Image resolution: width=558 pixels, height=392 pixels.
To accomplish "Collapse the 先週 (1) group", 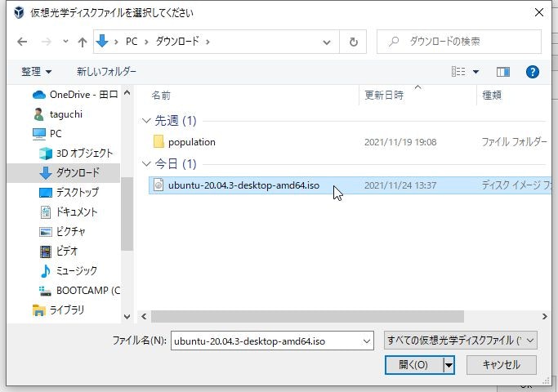I will tap(146, 121).
